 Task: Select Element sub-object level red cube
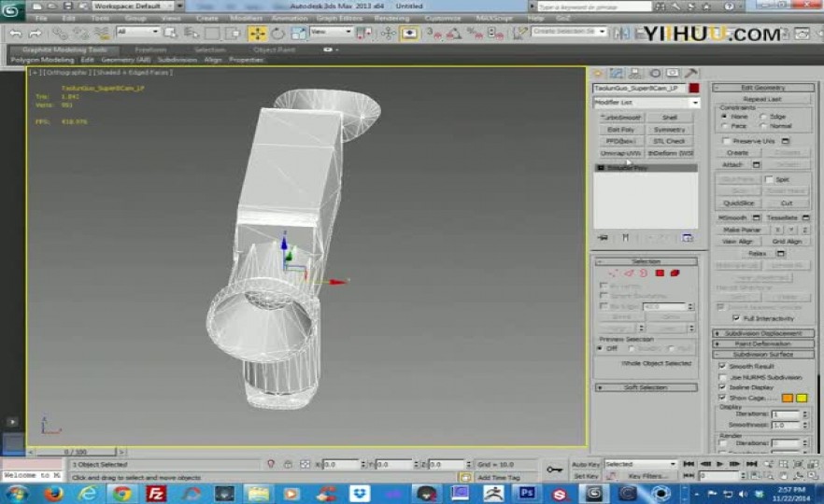click(675, 273)
